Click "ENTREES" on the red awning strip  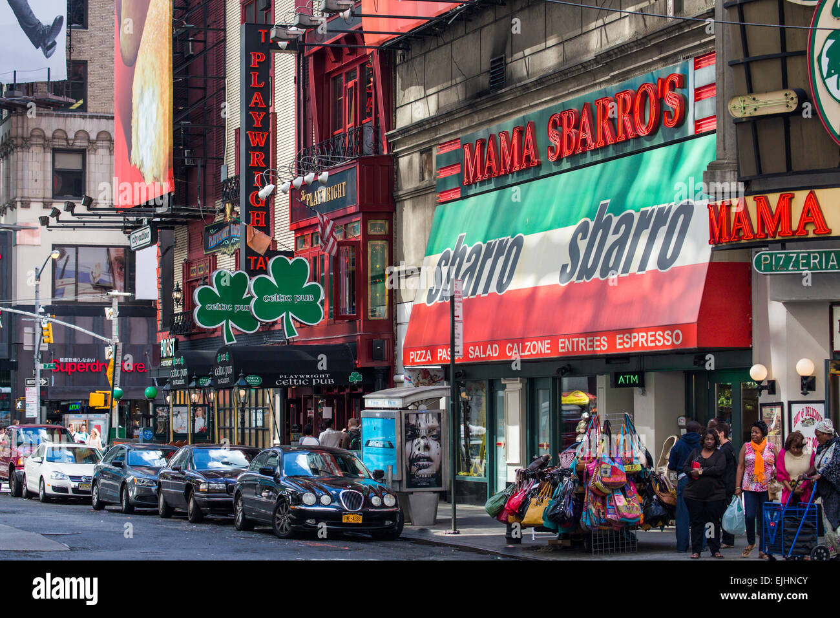(582, 344)
